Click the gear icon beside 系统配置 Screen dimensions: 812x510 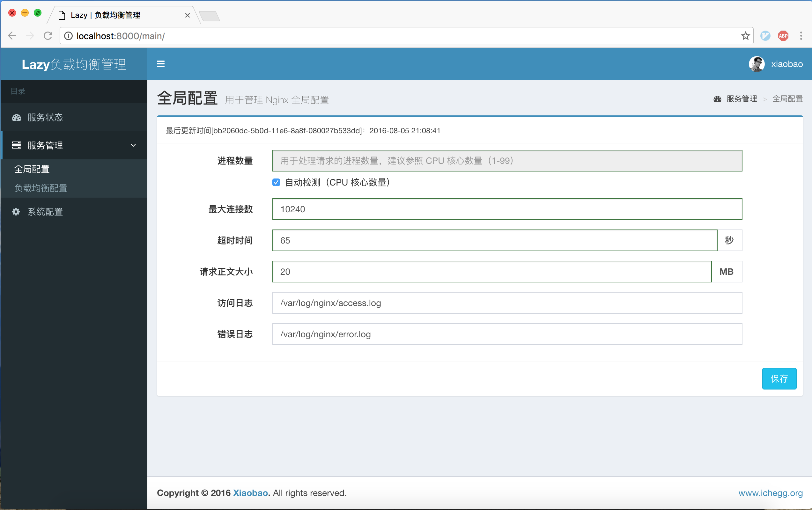16,212
